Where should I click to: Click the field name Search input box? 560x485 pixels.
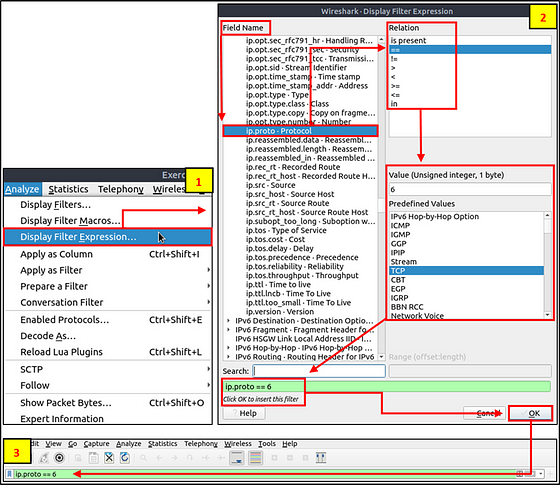pos(319,371)
